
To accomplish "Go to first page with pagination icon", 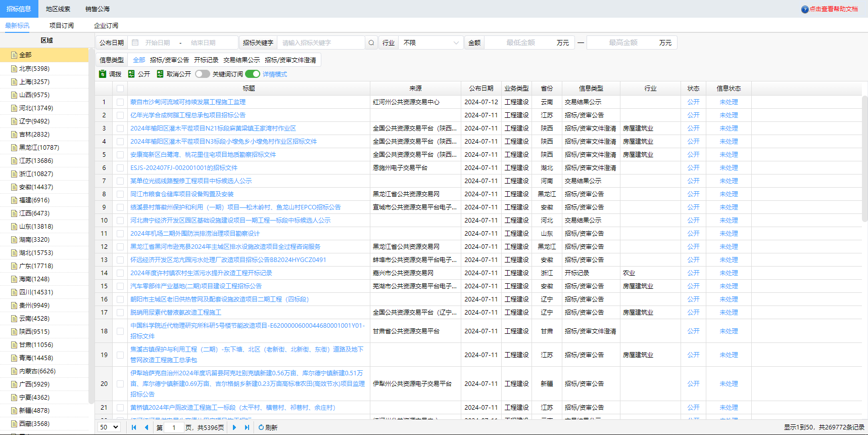I will tap(134, 427).
